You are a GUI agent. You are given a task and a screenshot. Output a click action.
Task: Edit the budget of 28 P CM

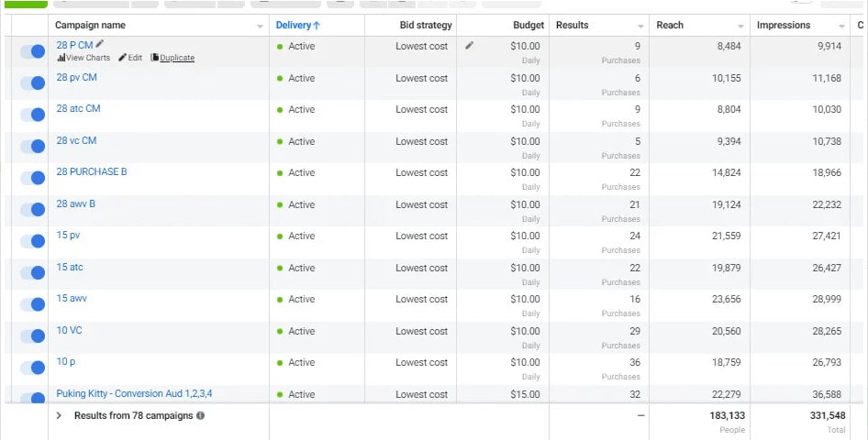pos(470,45)
